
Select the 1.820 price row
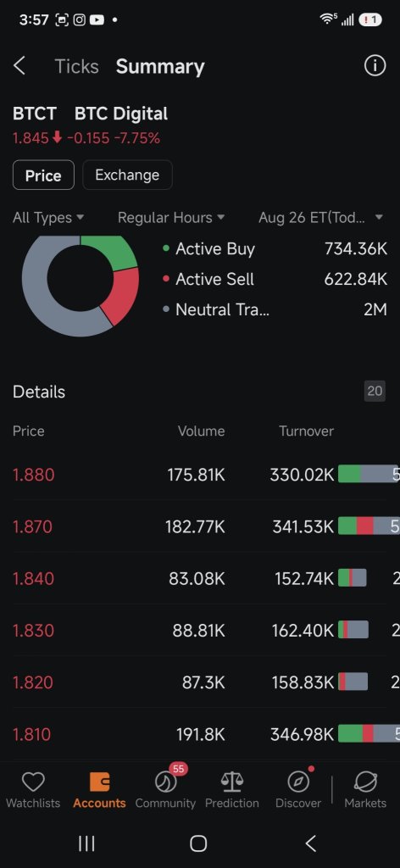pos(200,682)
